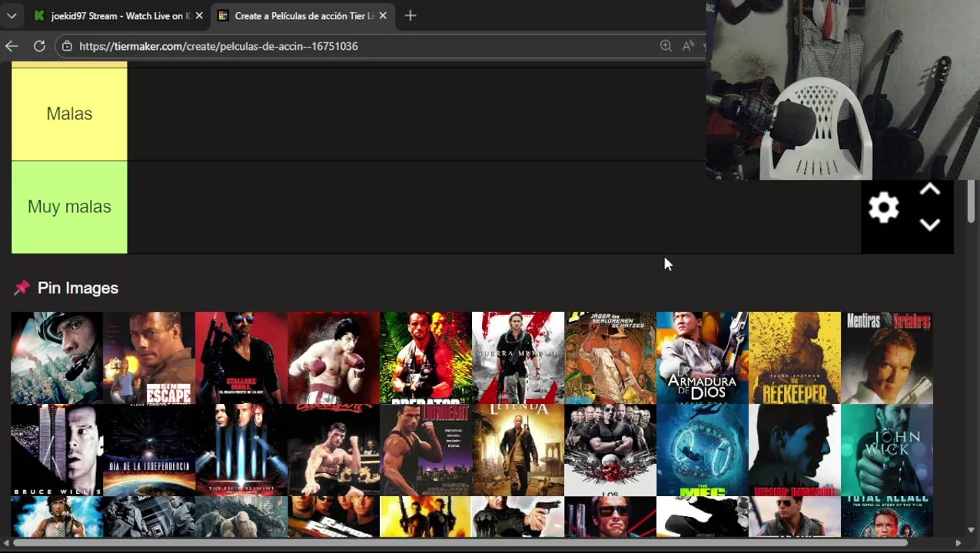The height and width of the screenshot is (553, 980).
Task: Activate the read aloud icon
Action: coord(688,46)
